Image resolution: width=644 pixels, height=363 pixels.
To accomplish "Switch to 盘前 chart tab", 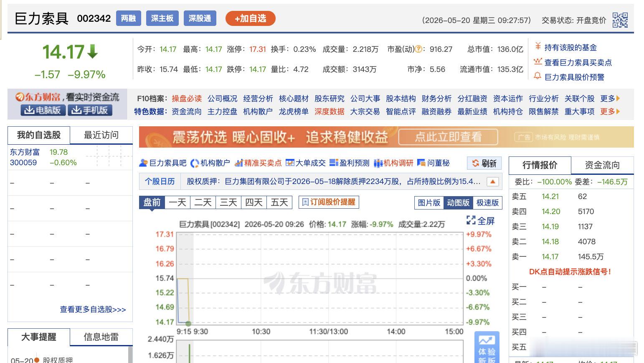I will [x=152, y=203].
